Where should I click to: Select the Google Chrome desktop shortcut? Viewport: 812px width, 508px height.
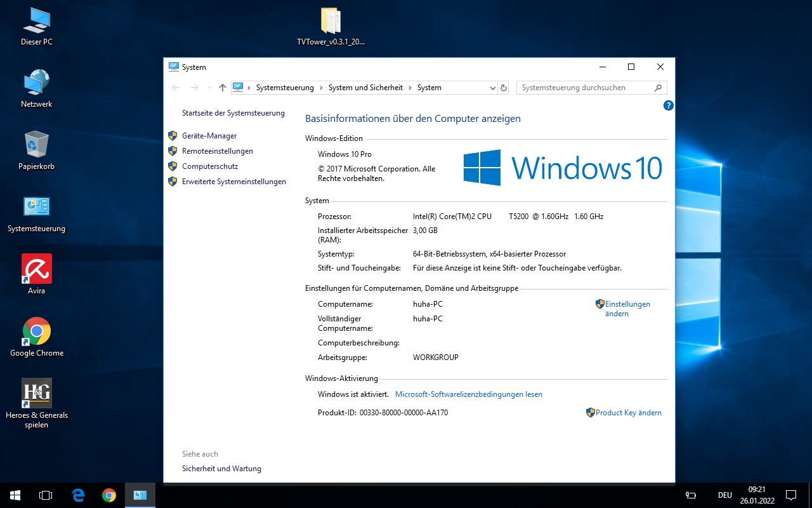[37, 338]
